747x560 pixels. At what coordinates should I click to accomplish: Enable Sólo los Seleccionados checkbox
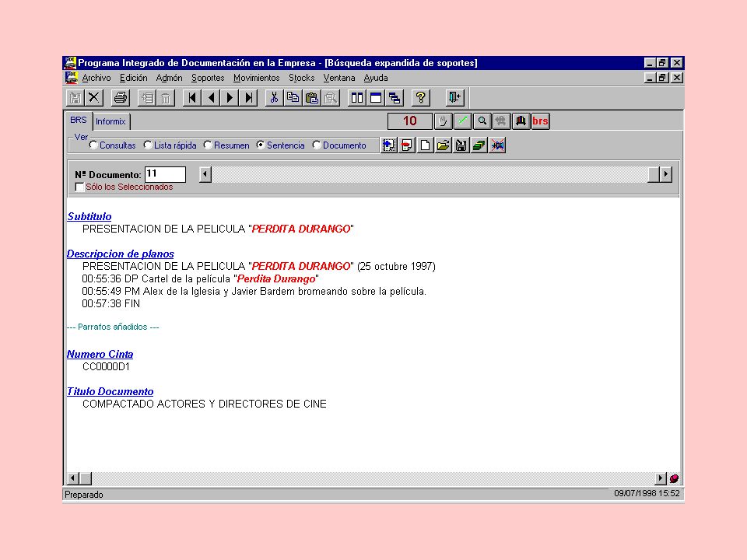(x=79, y=187)
